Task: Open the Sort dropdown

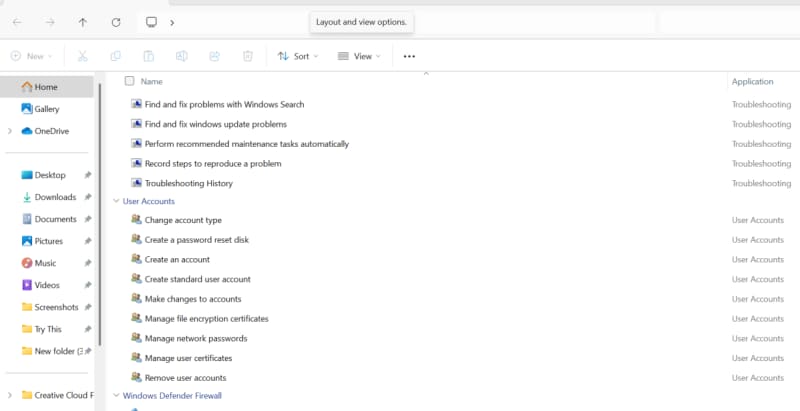Action: (x=298, y=56)
